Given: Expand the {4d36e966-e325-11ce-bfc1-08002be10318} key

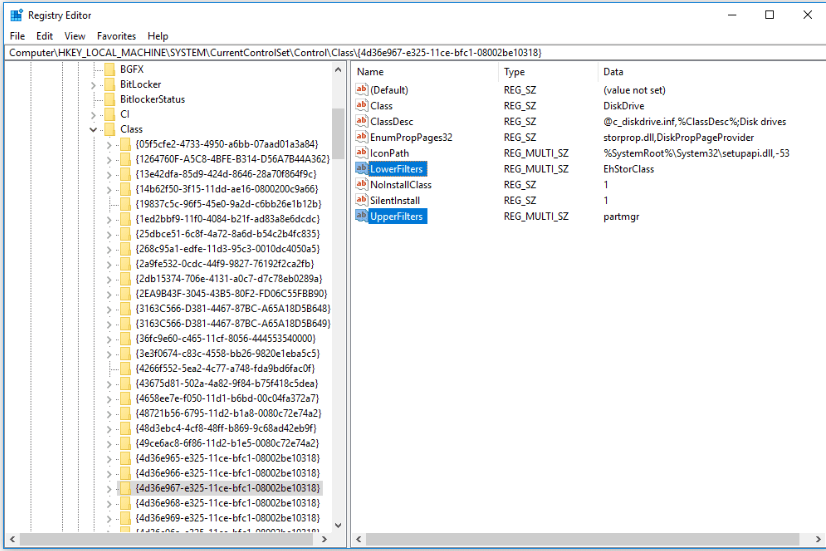Looking at the screenshot, I should 109,474.
